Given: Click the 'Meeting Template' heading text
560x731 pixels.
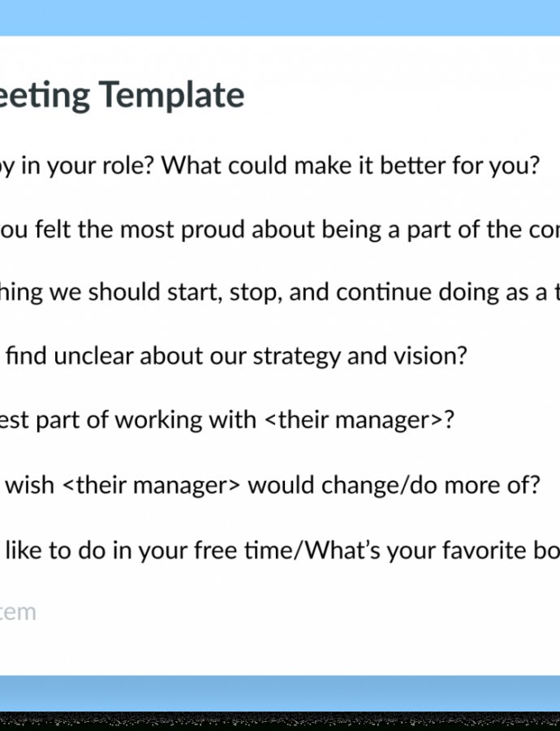Looking at the screenshot, I should pyautogui.click(x=122, y=95).
